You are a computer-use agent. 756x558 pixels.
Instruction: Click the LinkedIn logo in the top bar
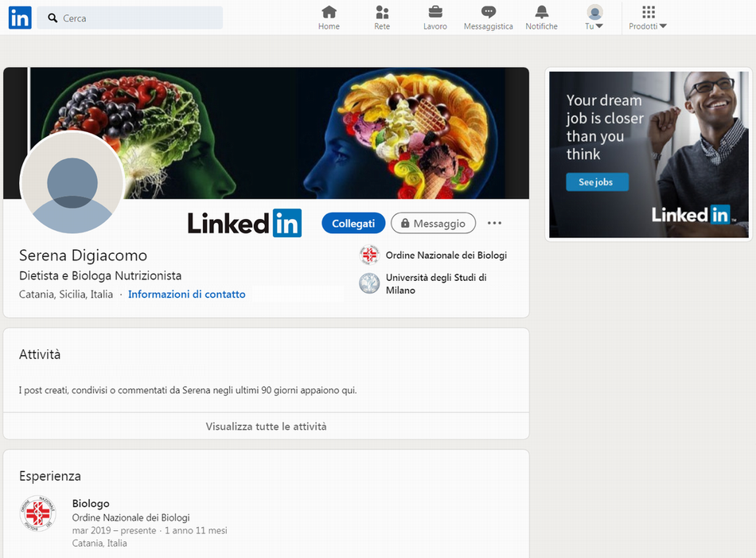coord(20,18)
